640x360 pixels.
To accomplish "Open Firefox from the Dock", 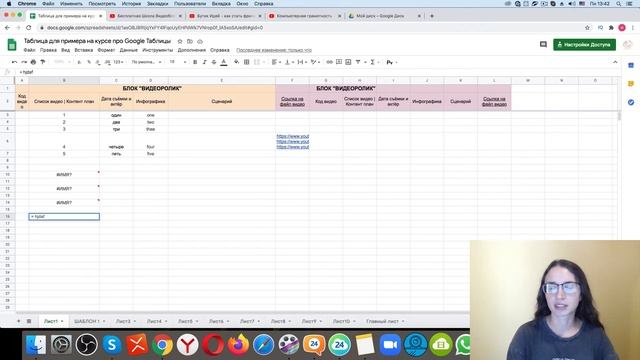I will click(238, 344).
